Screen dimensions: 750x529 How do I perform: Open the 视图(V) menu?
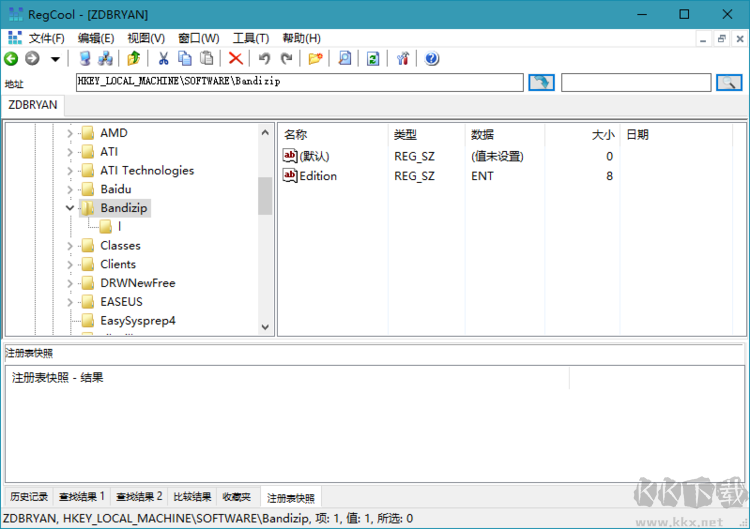coord(146,38)
